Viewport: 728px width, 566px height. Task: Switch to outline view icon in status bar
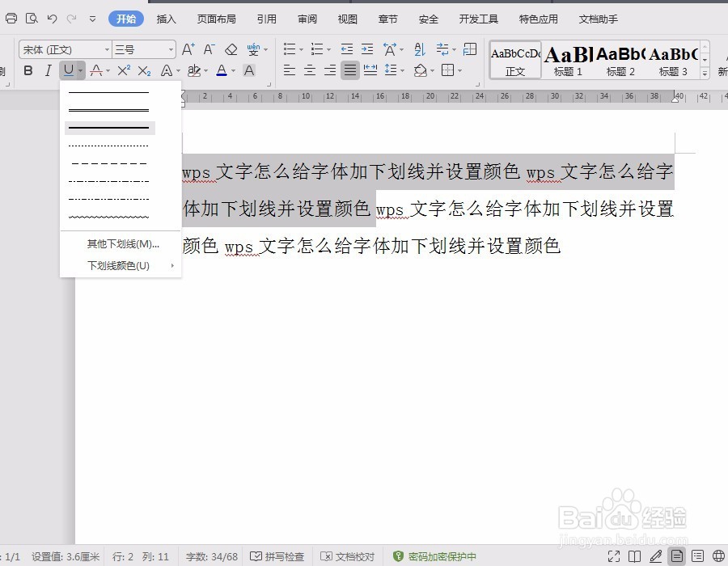697,555
